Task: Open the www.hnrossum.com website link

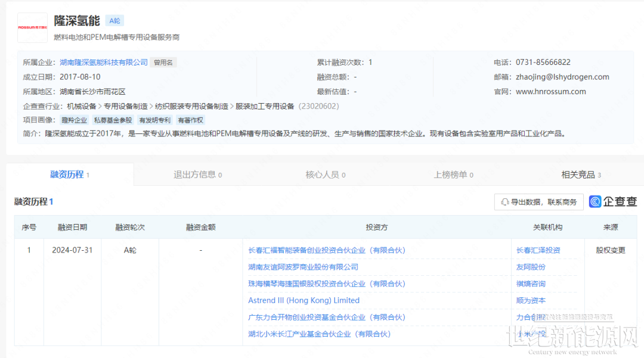Action: (550, 92)
